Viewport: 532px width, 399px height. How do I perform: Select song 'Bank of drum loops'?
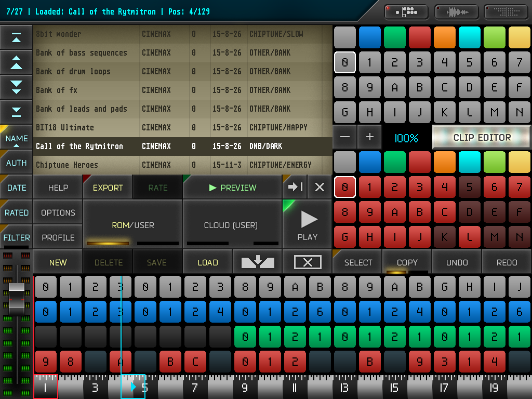(182, 71)
